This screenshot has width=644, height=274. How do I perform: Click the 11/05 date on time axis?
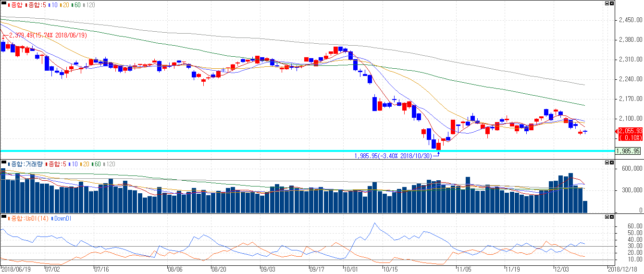(x=465, y=270)
